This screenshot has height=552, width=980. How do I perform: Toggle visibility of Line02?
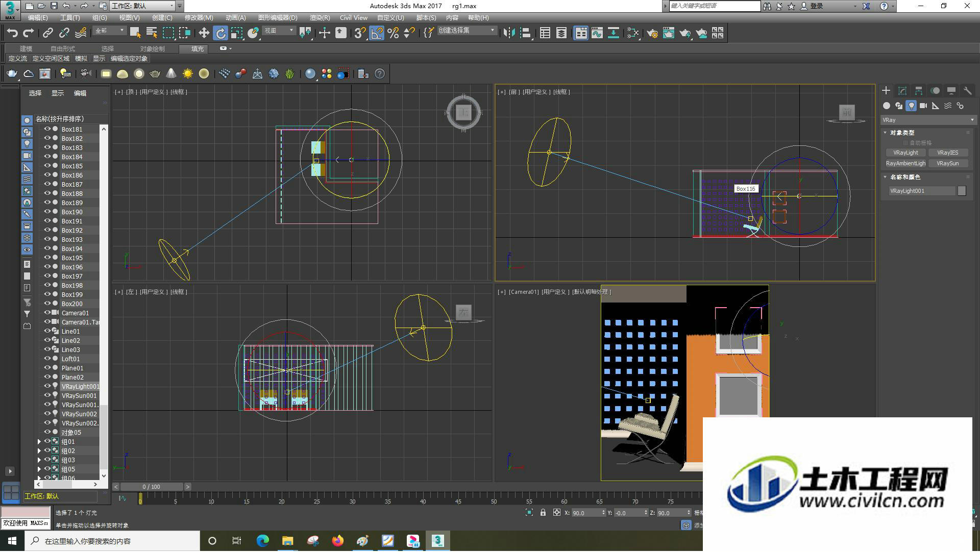coord(47,340)
